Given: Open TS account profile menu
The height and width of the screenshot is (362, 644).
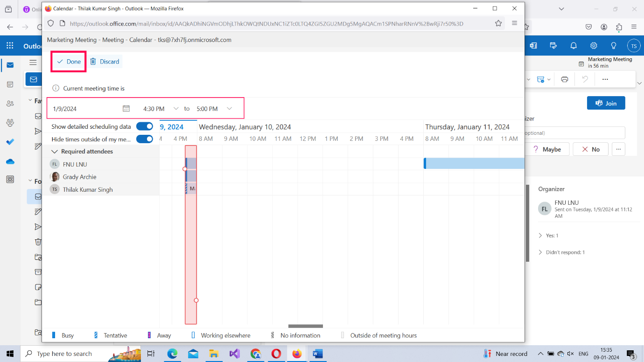Looking at the screenshot, I should 634,46.
